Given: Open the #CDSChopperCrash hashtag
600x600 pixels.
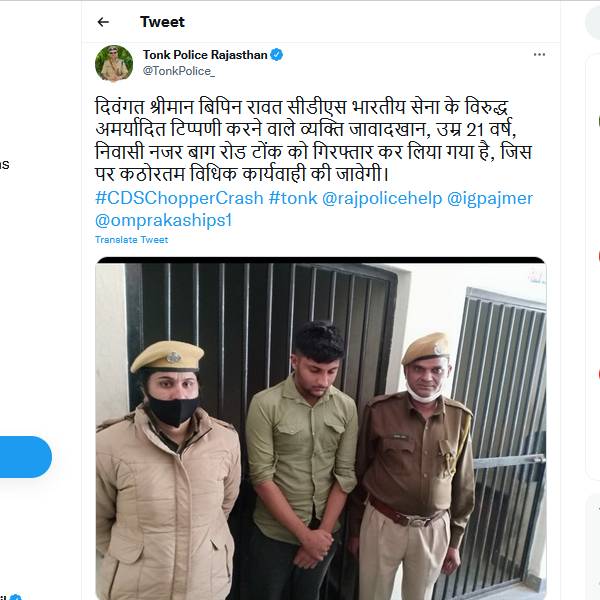Looking at the screenshot, I should pos(180,198).
